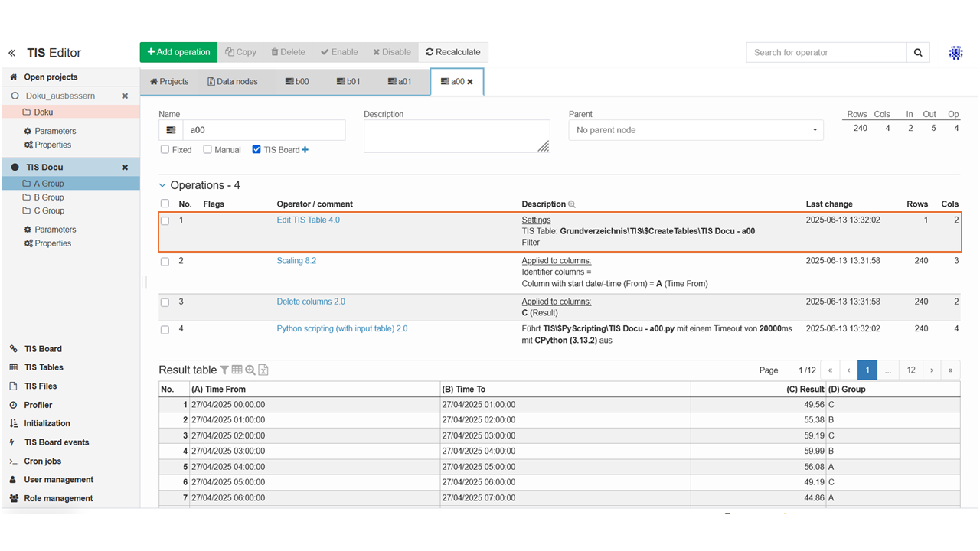Close the Doku_ausbessern project
The height and width of the screenshot is (551, 980).
(125, 96)
